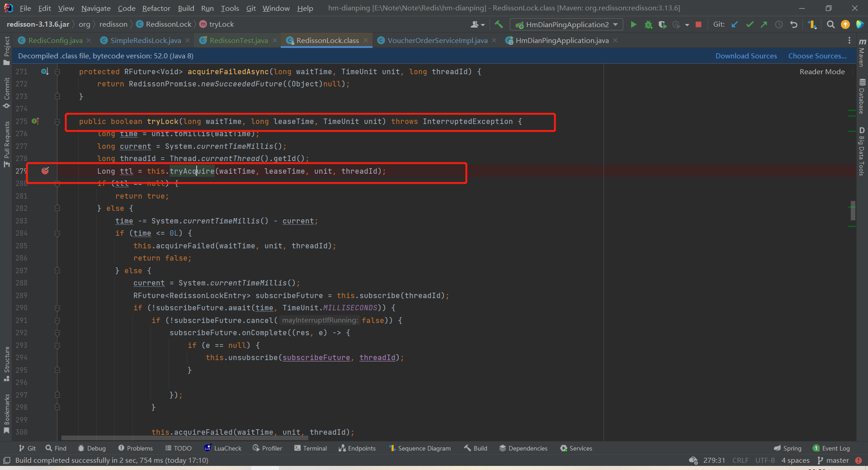Screen dimensions: 868x470
Task: Click the gutter icon on line 271
Action: point(45,71)
